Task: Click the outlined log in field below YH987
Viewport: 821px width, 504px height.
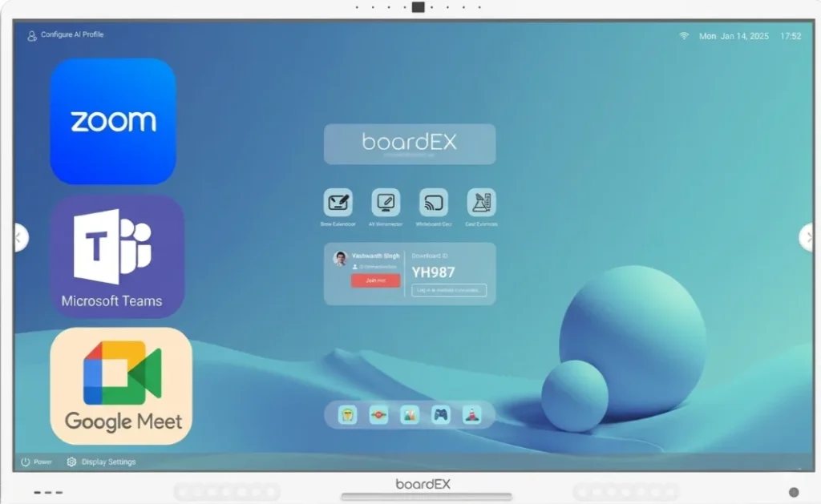Action: [449, 290]
